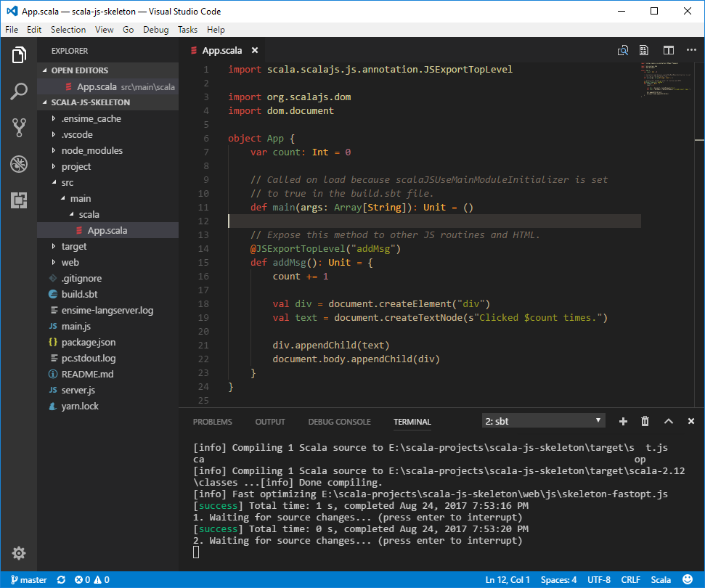The height and width of the screenshot is (588, 705).
Task: Expand the target folder
Action: click(x=108, y=246)
